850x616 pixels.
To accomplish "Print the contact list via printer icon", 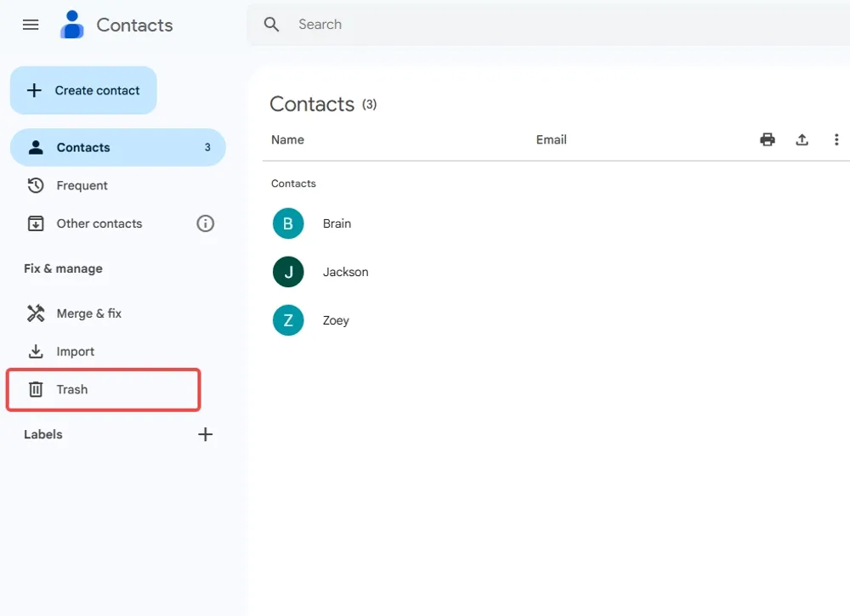I will [767, 139].
